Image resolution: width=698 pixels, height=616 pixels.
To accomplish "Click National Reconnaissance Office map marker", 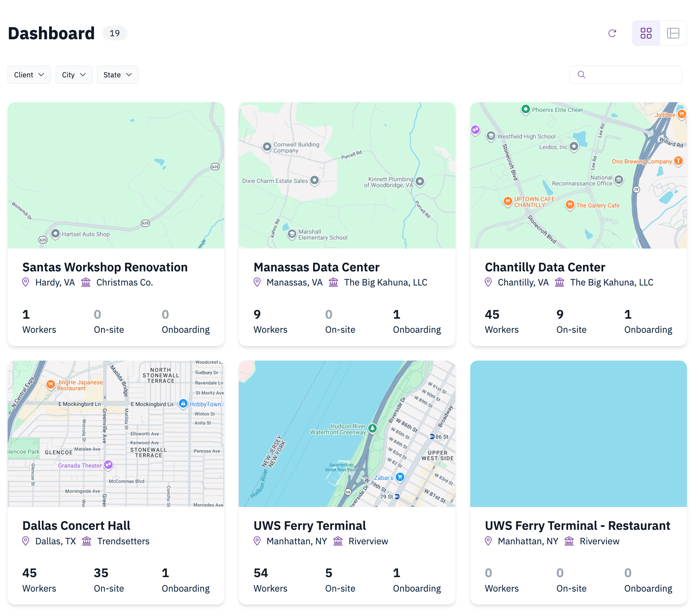I will pyautogui.click(x=619, y=179).
